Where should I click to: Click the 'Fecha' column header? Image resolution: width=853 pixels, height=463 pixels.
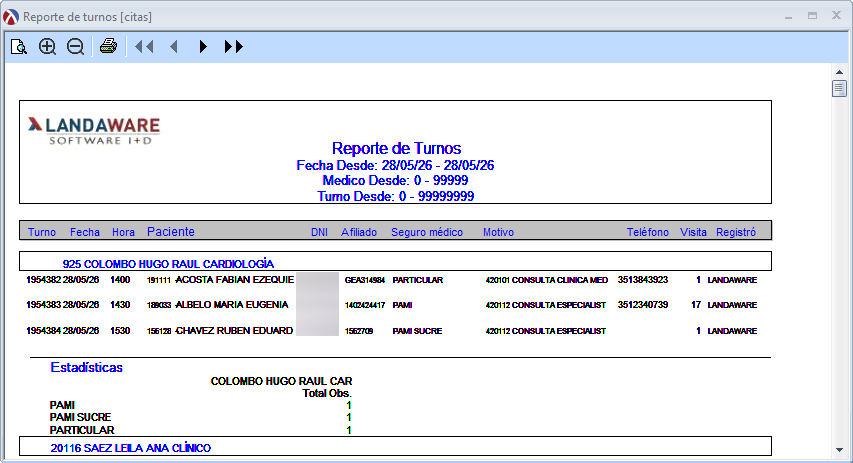pos(85,232)
